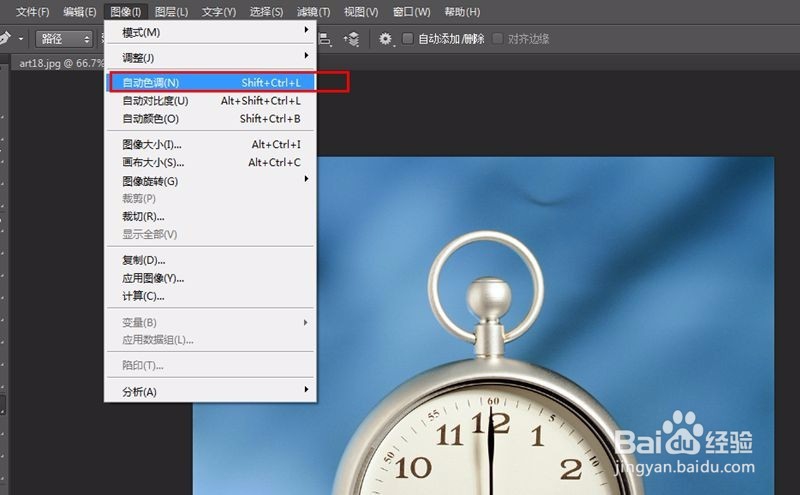800x495 pixels.
Task: Expand the 图像旋转(G) submenu
Action: pos(210,181)
